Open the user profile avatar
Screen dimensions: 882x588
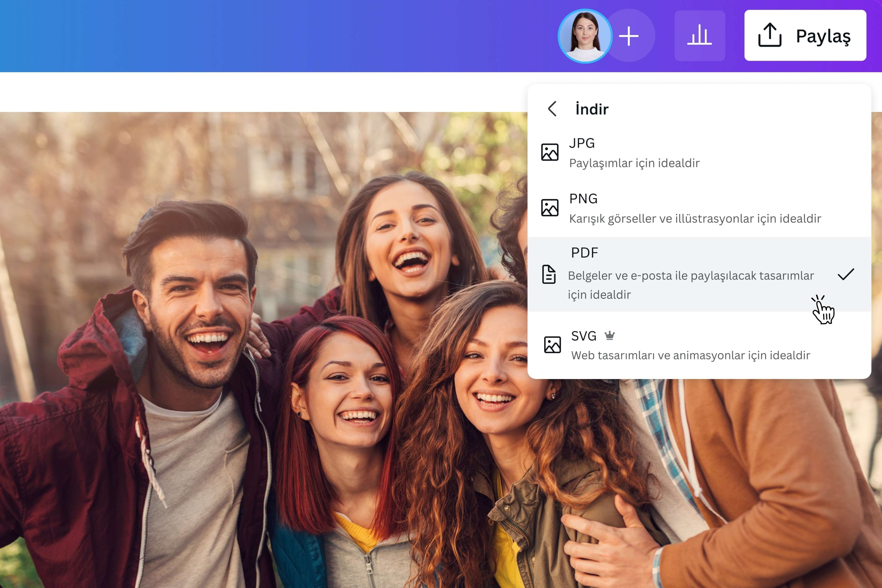[x=585, y=36]
